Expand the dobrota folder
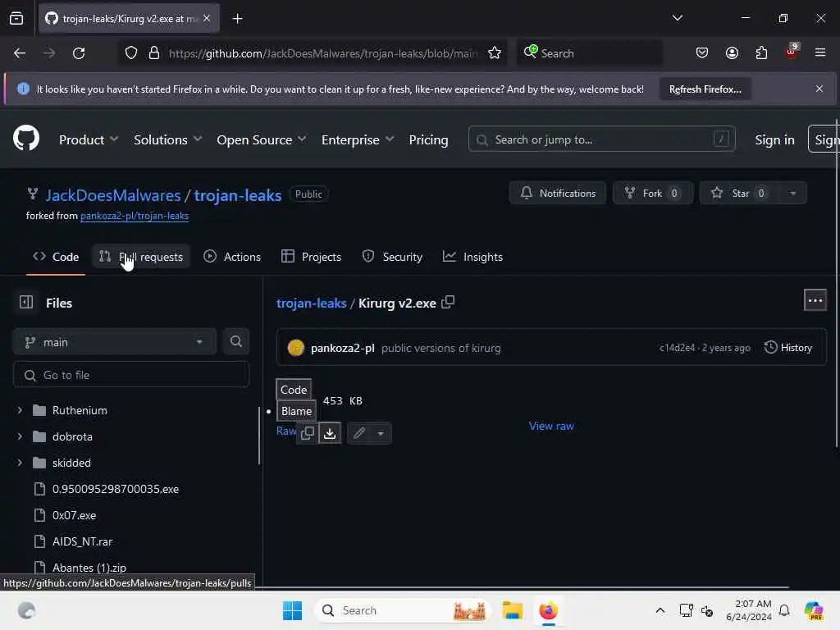This screenshot has width=840, height=630. 20,436
